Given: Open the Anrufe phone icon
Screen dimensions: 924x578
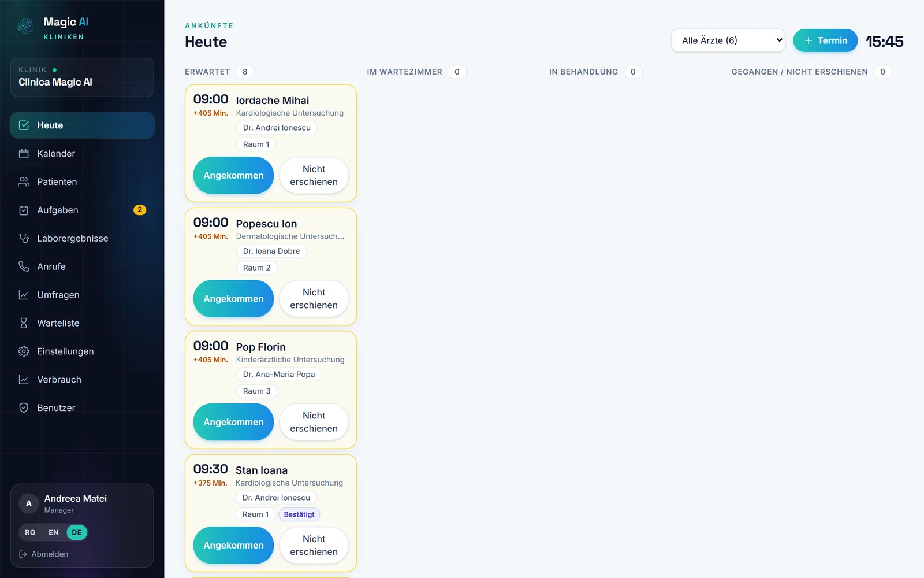Looking at the screenshot, I should (24, 266).
